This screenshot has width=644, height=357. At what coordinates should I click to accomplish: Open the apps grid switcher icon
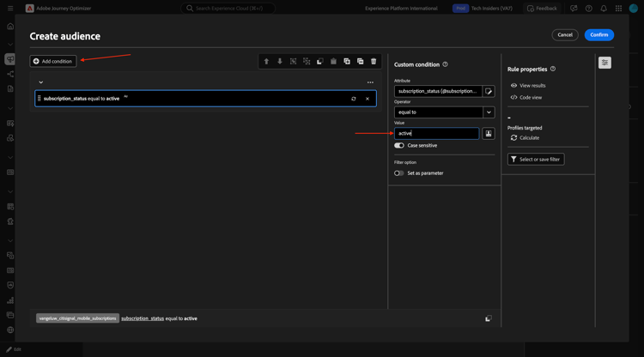tap(618, 9)
